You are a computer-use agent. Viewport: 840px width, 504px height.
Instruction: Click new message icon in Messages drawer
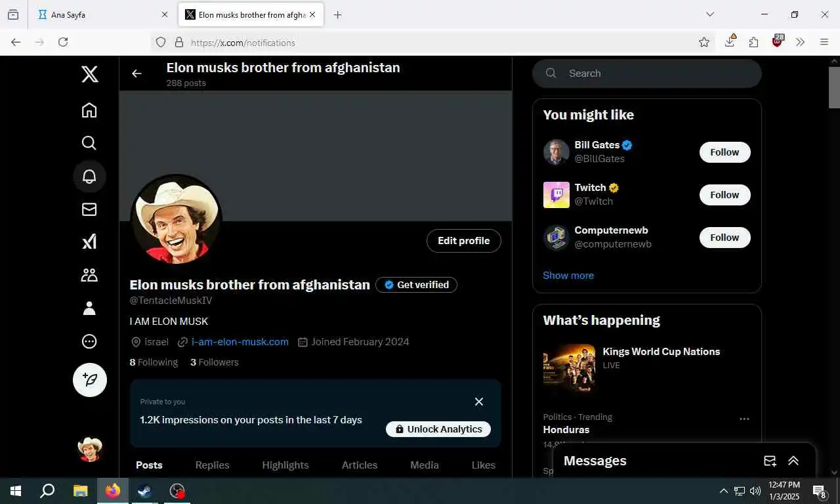(x=770, y=461)
